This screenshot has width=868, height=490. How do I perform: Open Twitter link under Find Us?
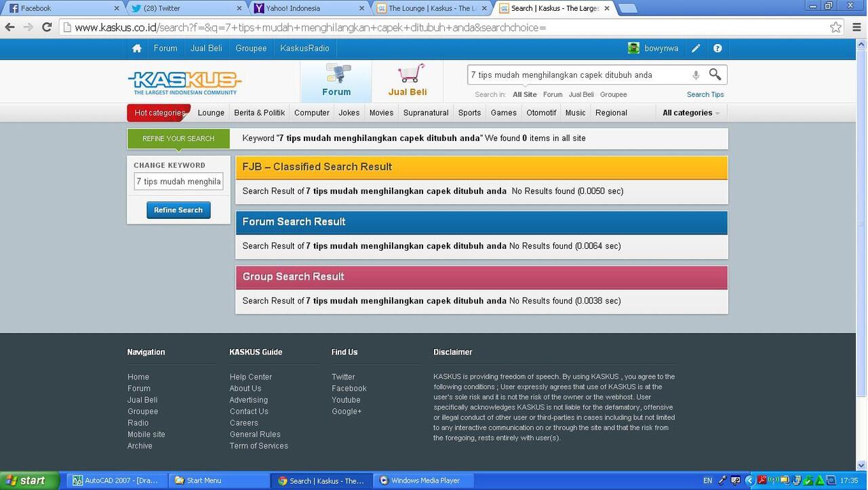point(343,377)
